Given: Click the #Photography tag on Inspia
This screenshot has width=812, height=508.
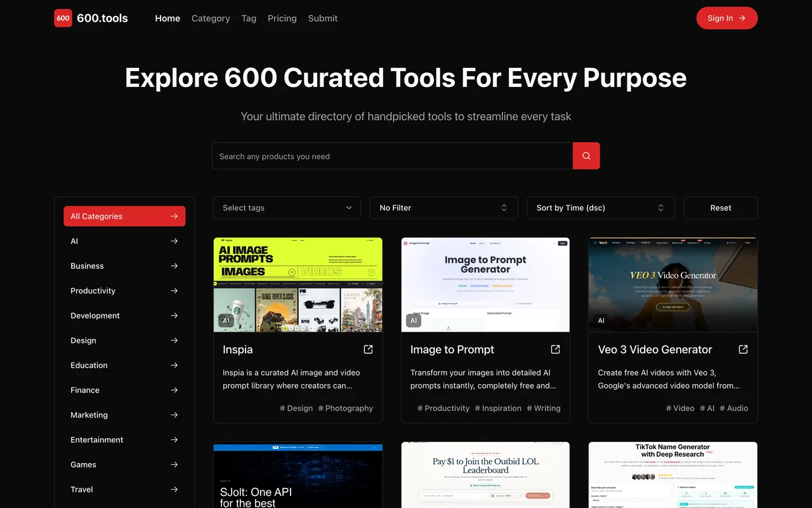Looking at the screenshot, I should coord(346,408).
